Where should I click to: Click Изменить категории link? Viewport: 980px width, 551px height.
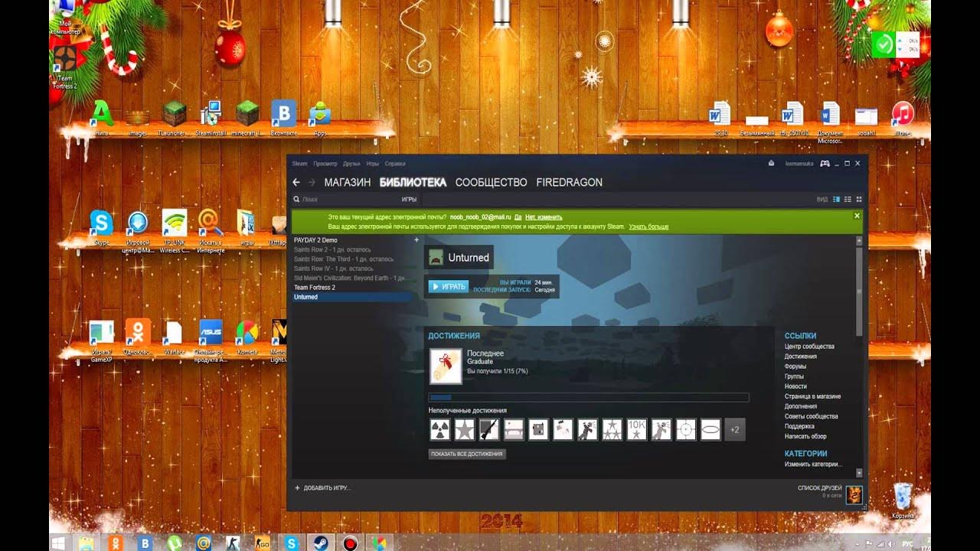point(813,465)
